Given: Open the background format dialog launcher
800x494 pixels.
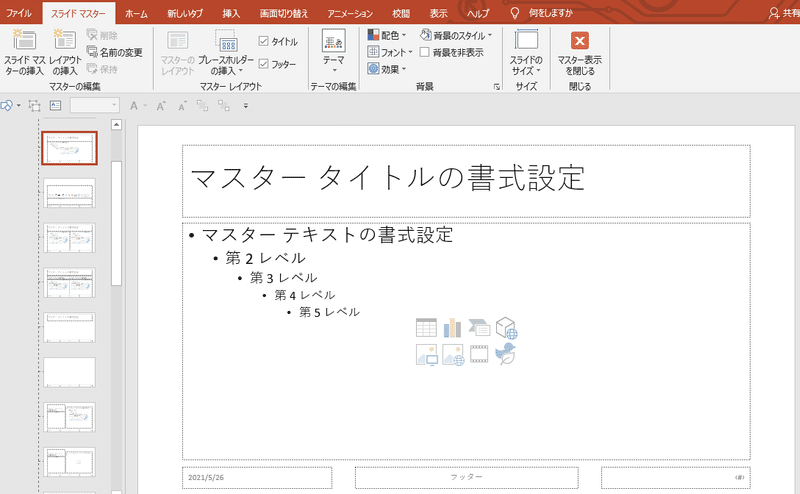Looking at the screenshot, I should click(496, 87).
